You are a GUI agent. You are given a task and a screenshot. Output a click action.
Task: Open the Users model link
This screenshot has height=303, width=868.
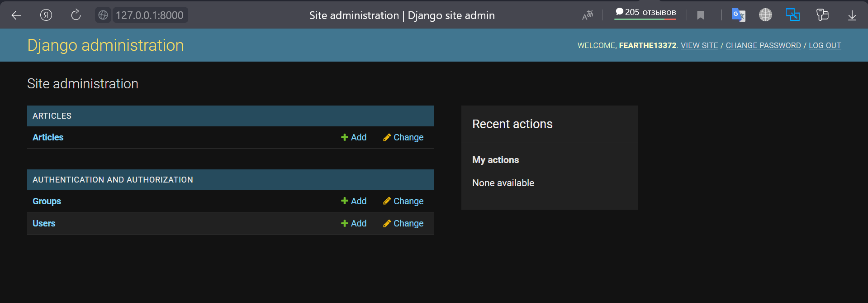(x=44, y=223)
